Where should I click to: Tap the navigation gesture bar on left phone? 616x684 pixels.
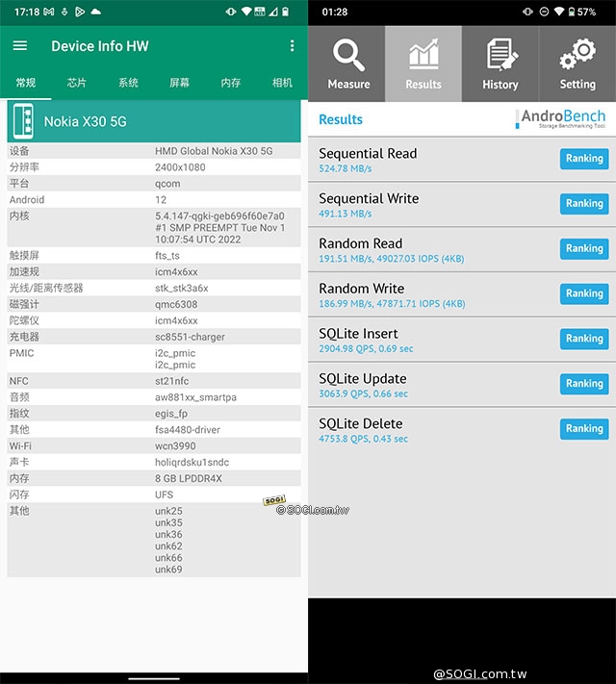[154, 678]
